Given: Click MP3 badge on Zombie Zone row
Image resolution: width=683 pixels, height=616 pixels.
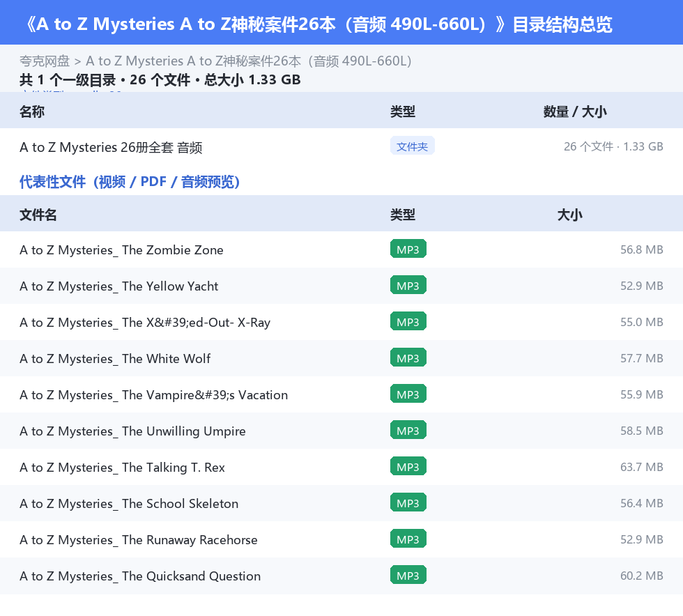Looking at the screenshot, I should click(x=408, y=249).
